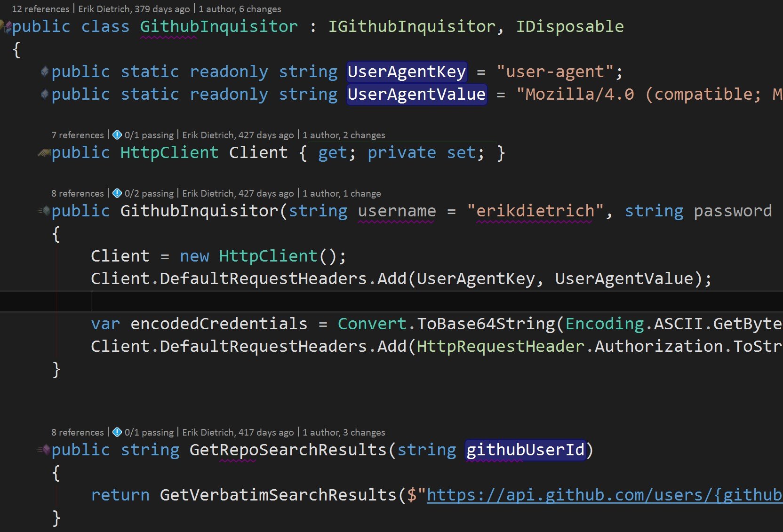Click test status icon next to 0/2 passing
This screenshot has width=783, height=532.
[x=117, y=193]
